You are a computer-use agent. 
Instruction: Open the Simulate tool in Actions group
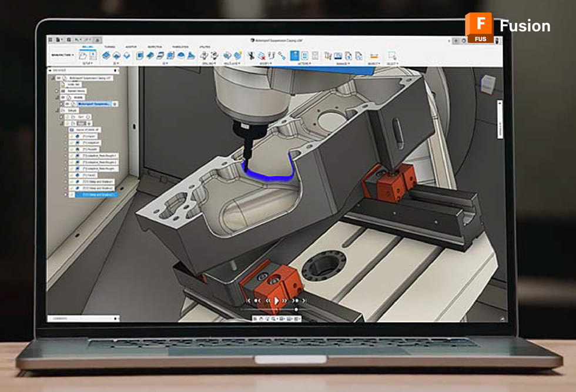pos(294,54)
